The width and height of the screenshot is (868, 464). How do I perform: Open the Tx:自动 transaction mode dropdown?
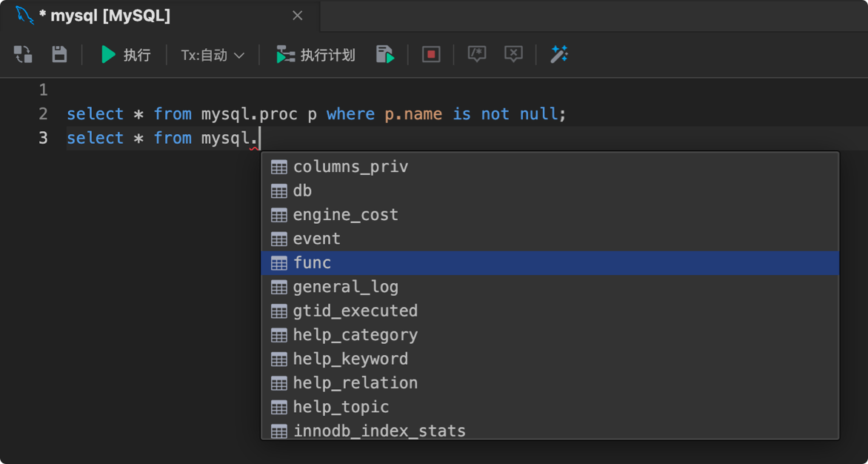pyautogui.click(x=212, y=54)
